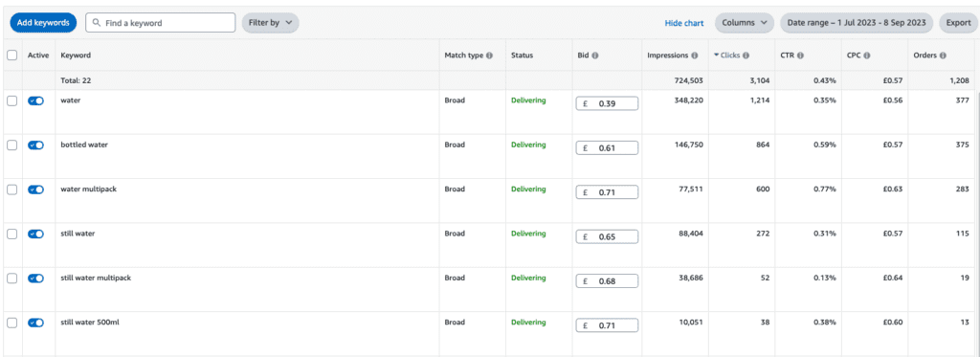Click the CPC column info icon

[x=867, y=56]
